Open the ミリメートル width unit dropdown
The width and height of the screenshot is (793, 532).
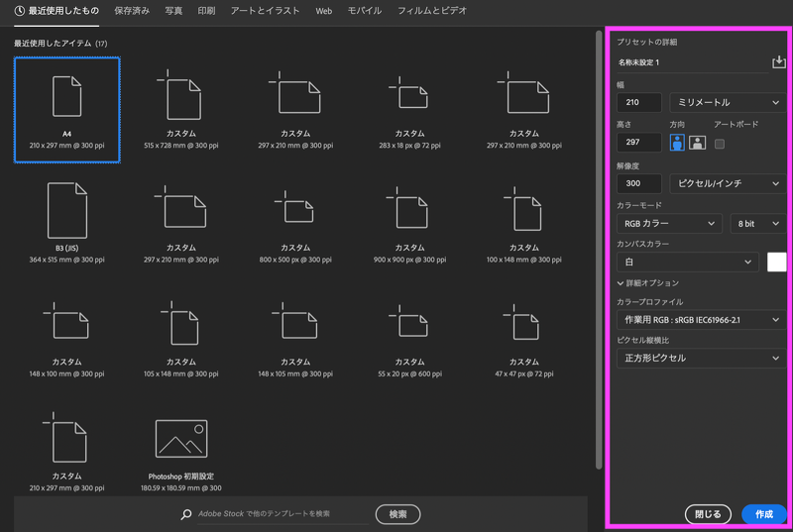pos(728,102)
